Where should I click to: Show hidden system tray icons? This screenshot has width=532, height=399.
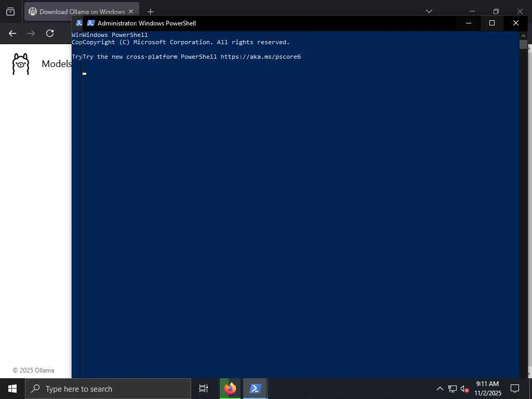[x=440, y=389]
